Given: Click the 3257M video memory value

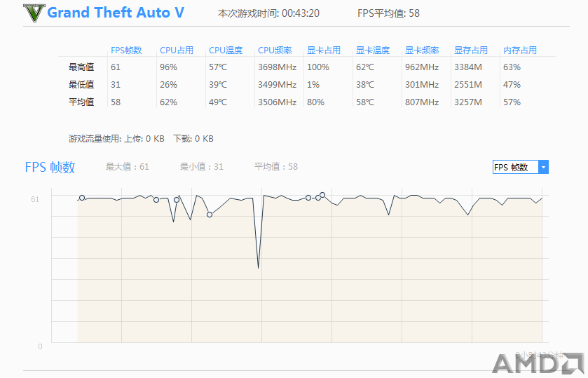Looking at the screenshot, I should (468, 102).
